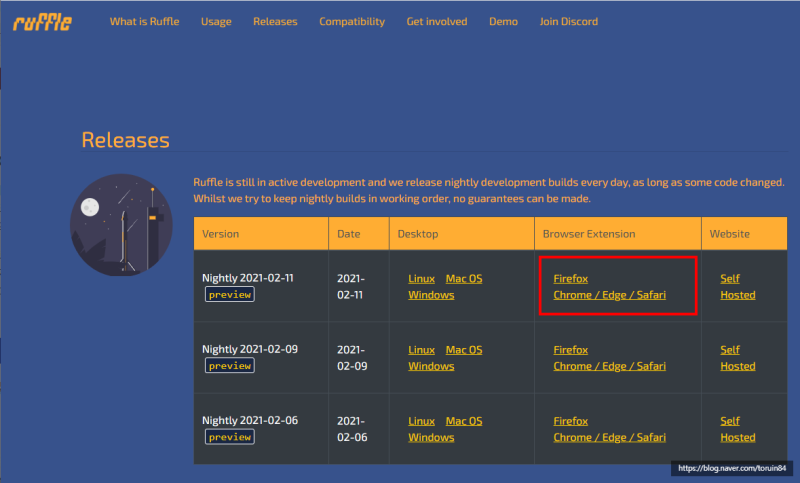Get Firefox extension for Nightly 2021-02-06
This screenshot has width=800, height=483.
(570, 421)
